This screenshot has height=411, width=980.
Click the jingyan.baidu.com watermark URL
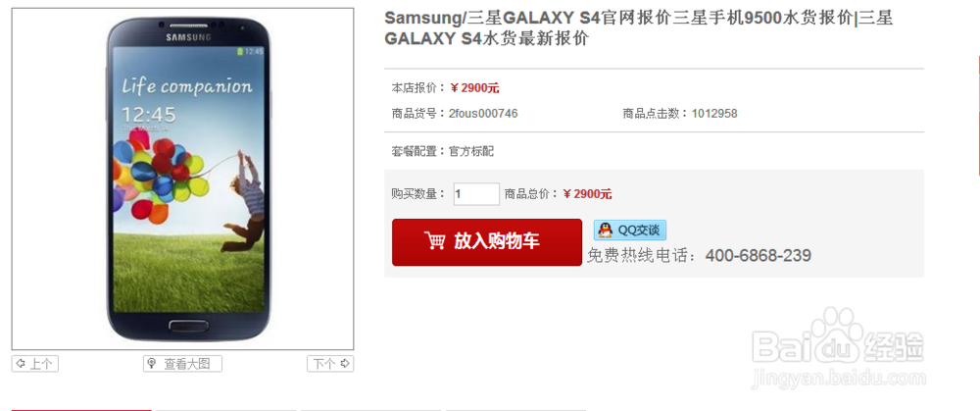click(839, 379)
